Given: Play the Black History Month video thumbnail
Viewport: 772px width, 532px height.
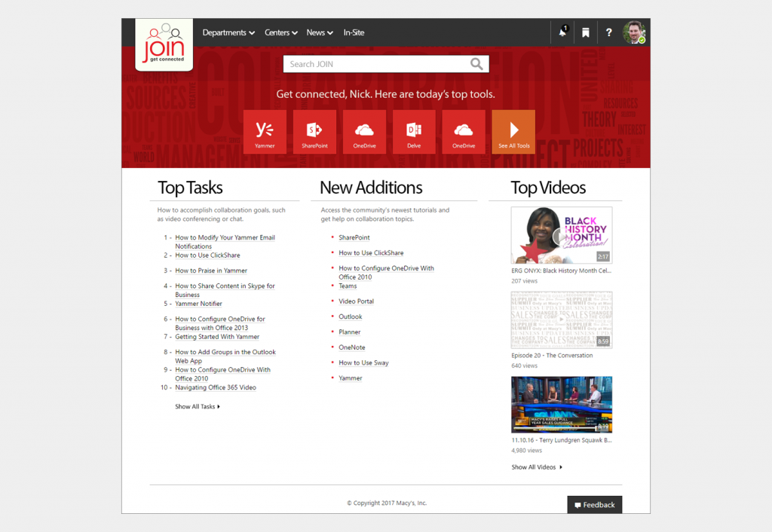Looking at the screenshot, I should (562, 235).
